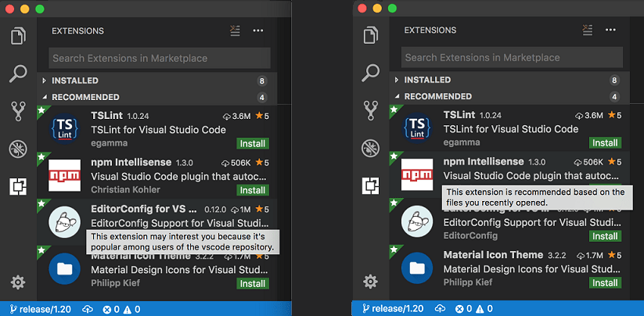Select EditorConfig for VS title in left window
The image size is (644, 316).
click(x=144, y=209)
